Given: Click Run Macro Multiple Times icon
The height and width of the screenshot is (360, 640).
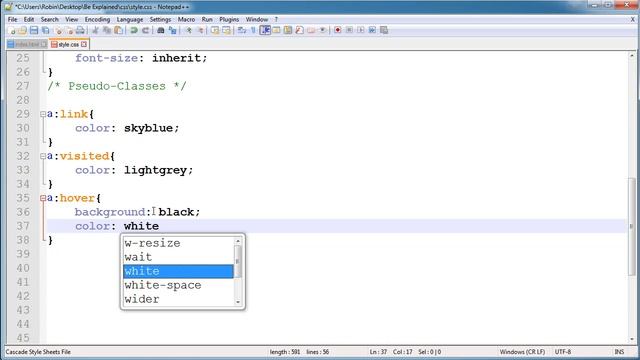Looking at the screenshot, I should 372,30.
